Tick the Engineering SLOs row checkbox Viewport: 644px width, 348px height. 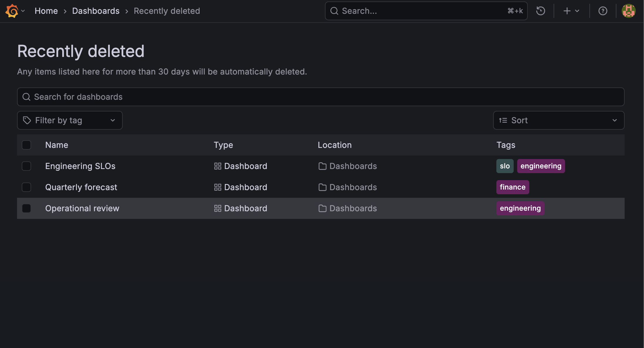point(26,166)
